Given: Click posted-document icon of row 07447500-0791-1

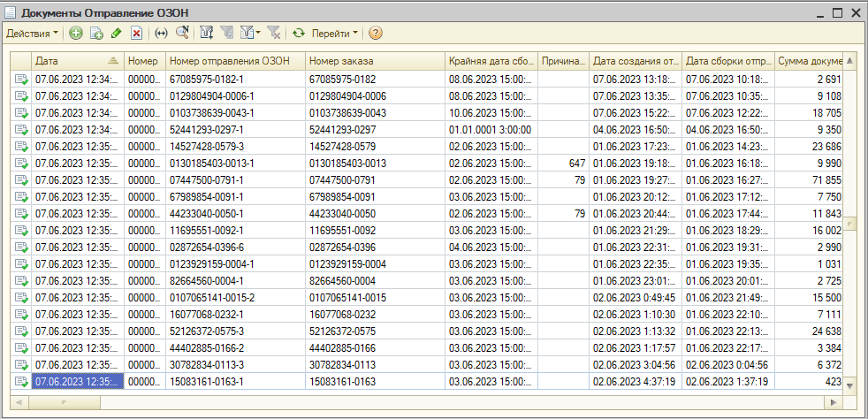Looking at the screenshot, I should click(x=21, y=180).
